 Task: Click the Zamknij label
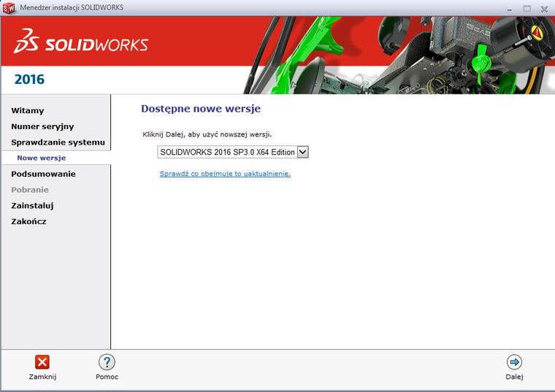click(x=42, y=377)
